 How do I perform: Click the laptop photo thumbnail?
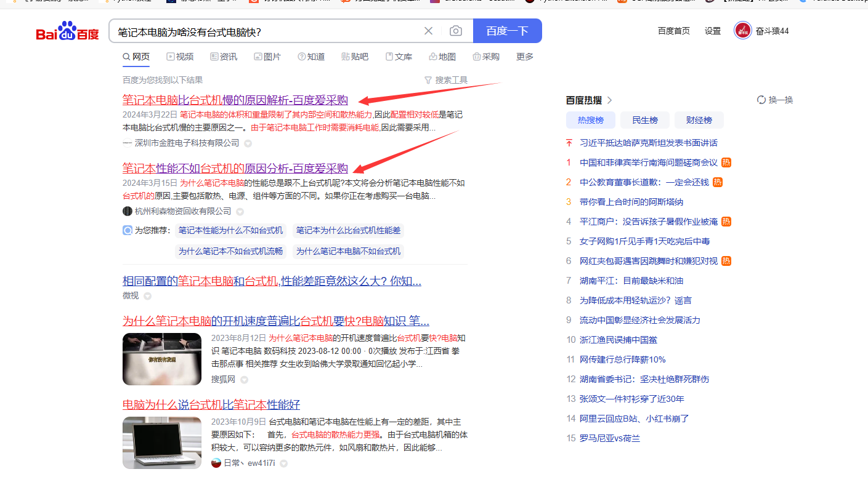[x=162, y=443]
